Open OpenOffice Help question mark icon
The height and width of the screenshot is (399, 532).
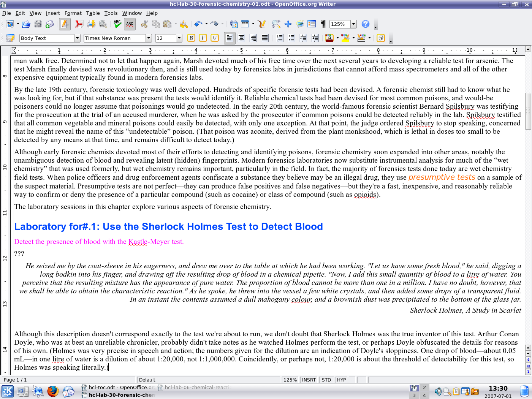[x=365, y=24]
